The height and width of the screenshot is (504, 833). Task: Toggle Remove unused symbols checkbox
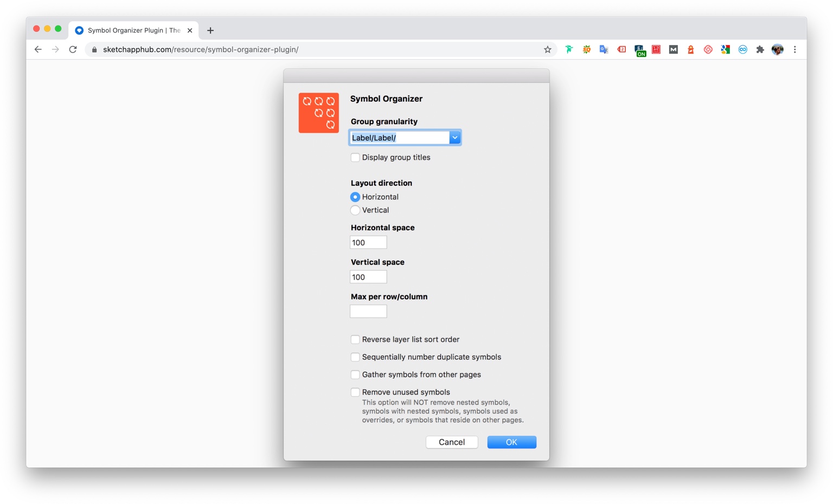click(355, 392)
